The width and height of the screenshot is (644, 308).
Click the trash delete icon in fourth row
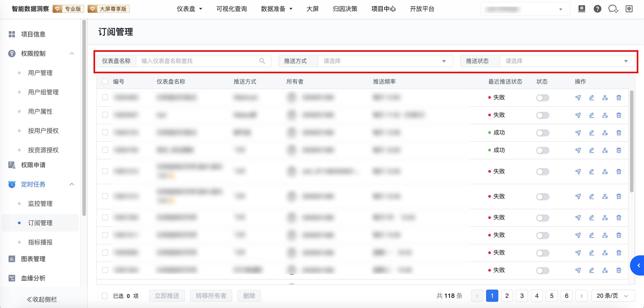(x=619, y=150)
